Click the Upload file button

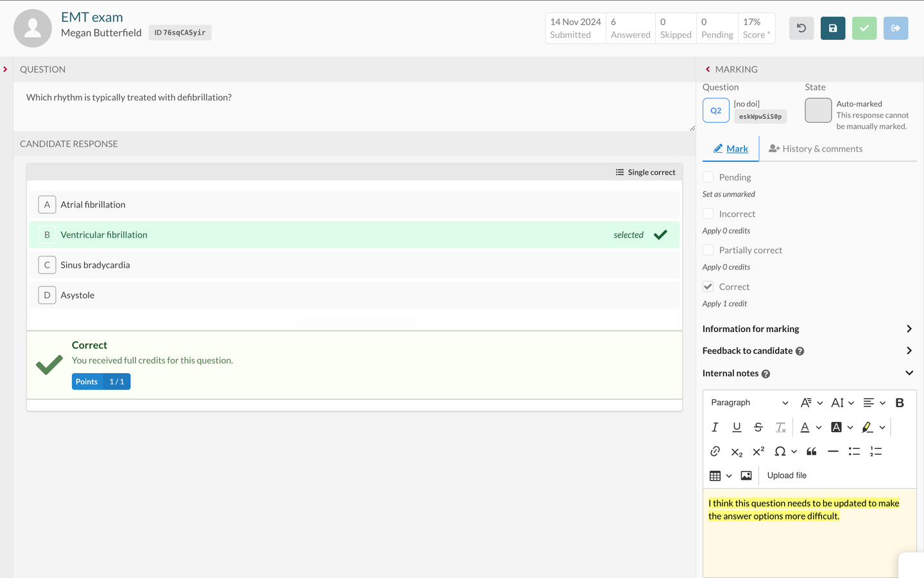point(787,475)
